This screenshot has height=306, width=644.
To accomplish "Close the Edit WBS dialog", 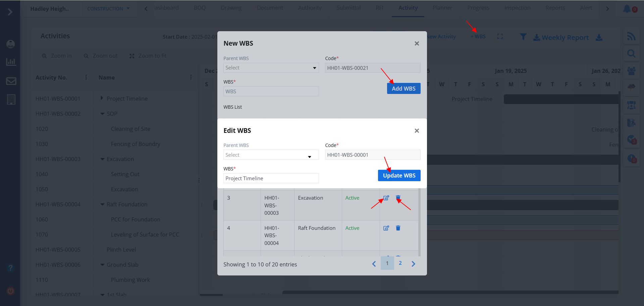I will pos(417,131).
